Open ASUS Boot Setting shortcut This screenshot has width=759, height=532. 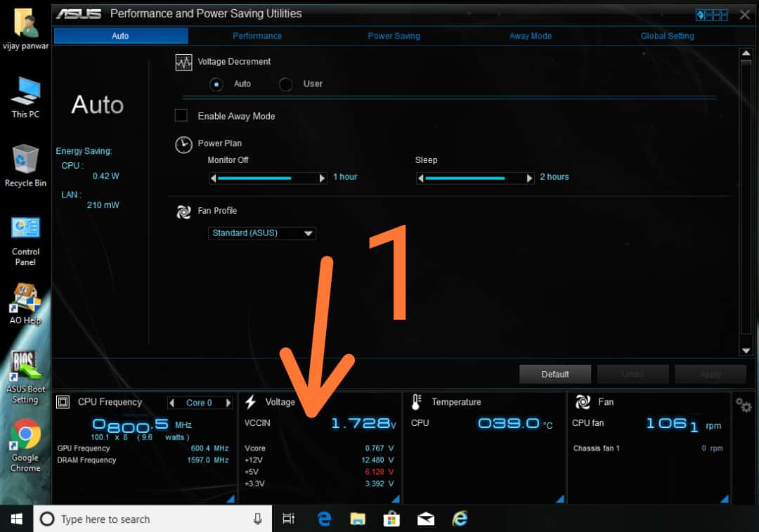26,377
